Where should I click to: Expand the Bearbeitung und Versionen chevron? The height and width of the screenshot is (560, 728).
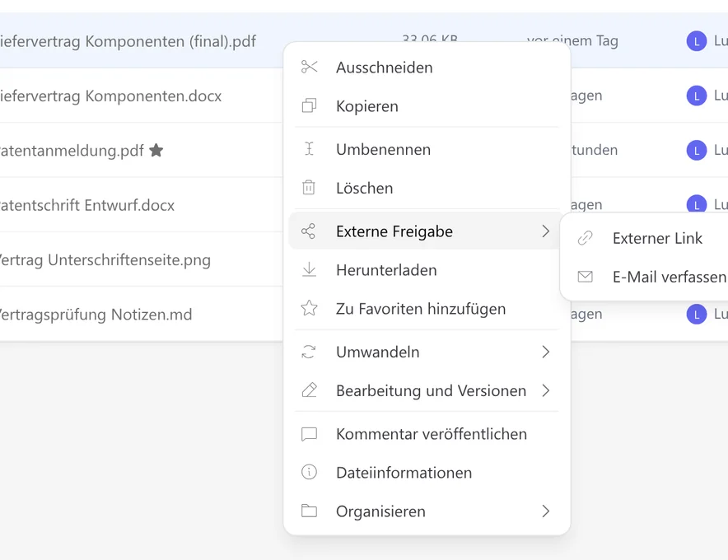(x=546, y=390)
